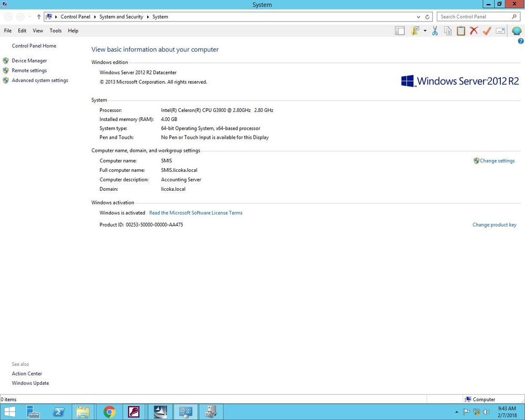Open the Edit menu
This screenshot has height=420, width=525.
(x=22, y=30)
